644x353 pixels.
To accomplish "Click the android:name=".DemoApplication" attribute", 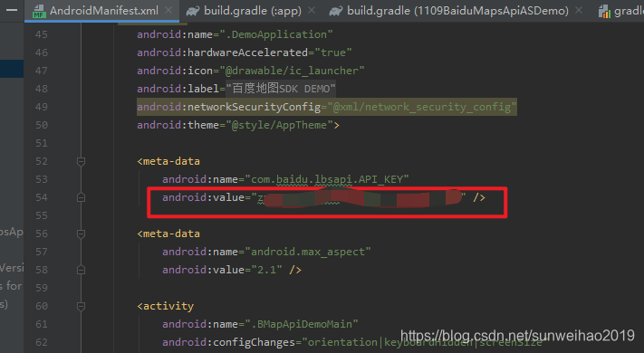I will tap(235, 34).
